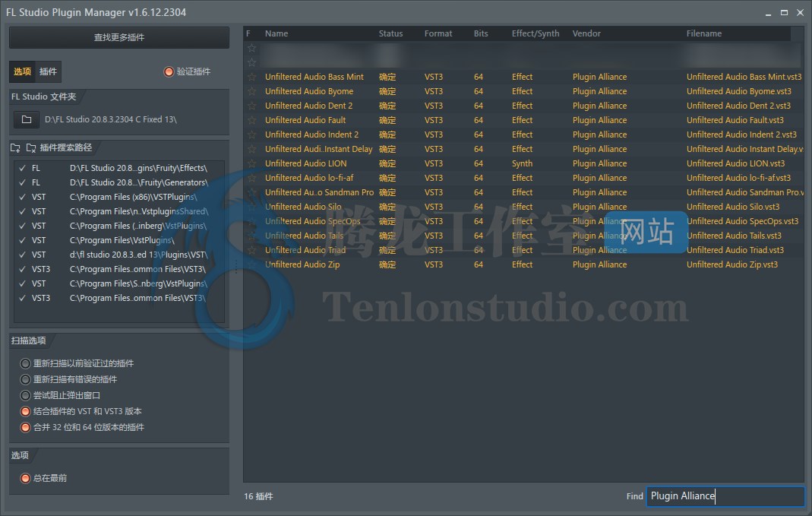Switch to the 选项 tab
This screenshot has height=516, width=812.
22,71
